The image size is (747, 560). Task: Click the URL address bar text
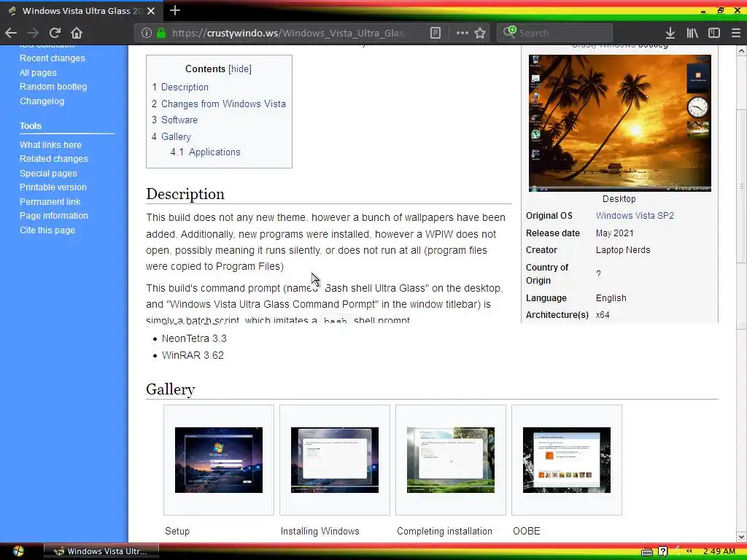tap(287, 33)
